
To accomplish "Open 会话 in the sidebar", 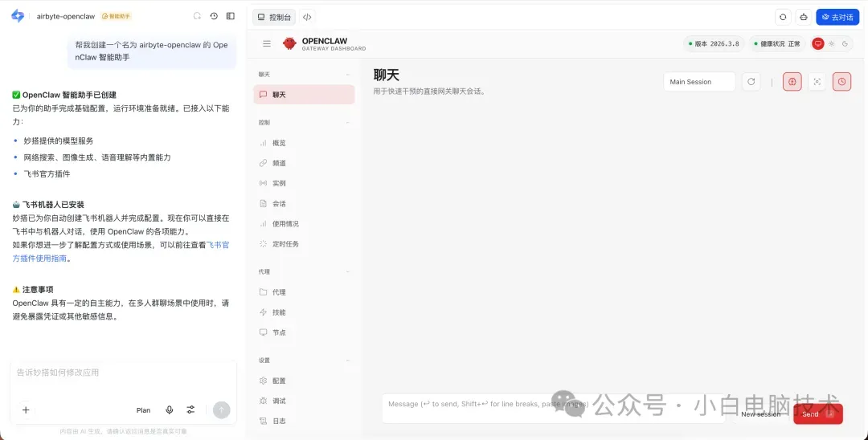I will pyautogui.click(x=304, y=203).
